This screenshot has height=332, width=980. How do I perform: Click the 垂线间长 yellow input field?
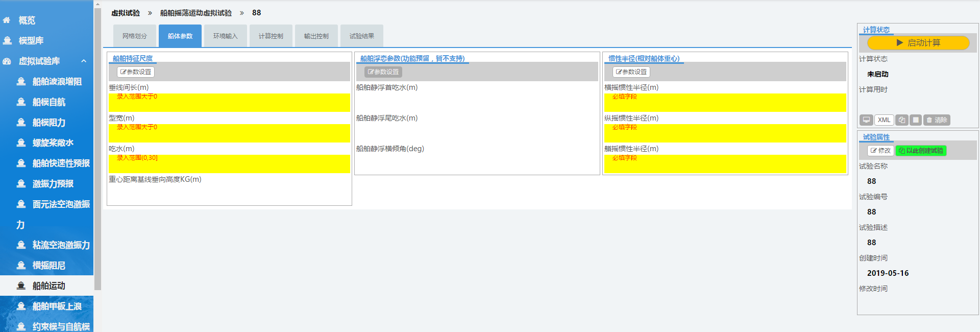click(229, 103)
